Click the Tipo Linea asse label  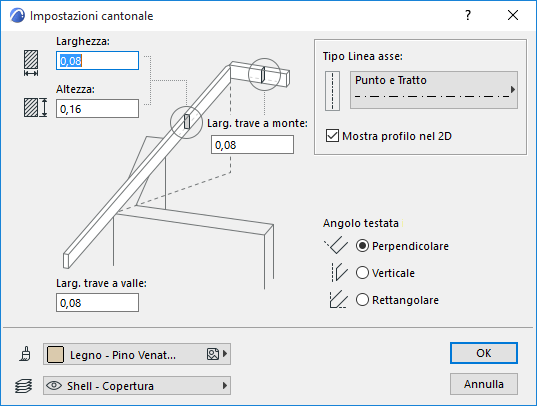pos(363,56)
